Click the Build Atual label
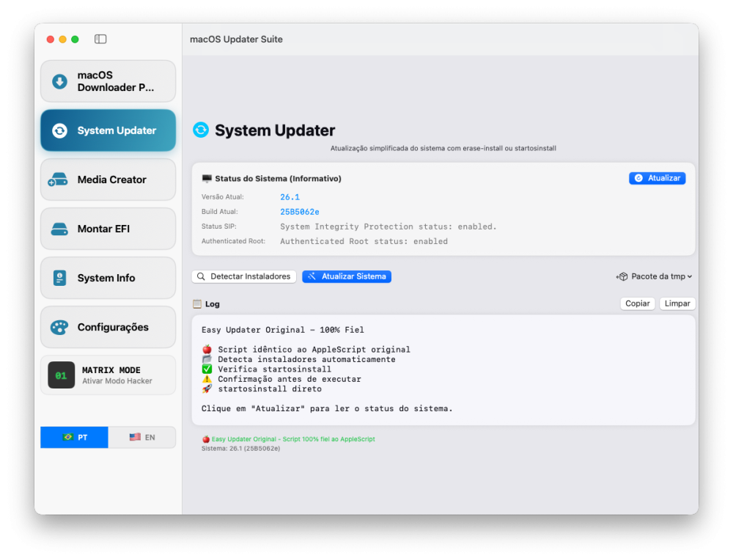 [220, 212]
